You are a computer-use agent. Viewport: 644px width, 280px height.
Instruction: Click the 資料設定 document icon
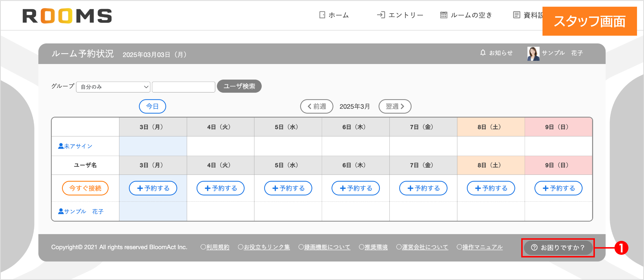pos(516,15)
